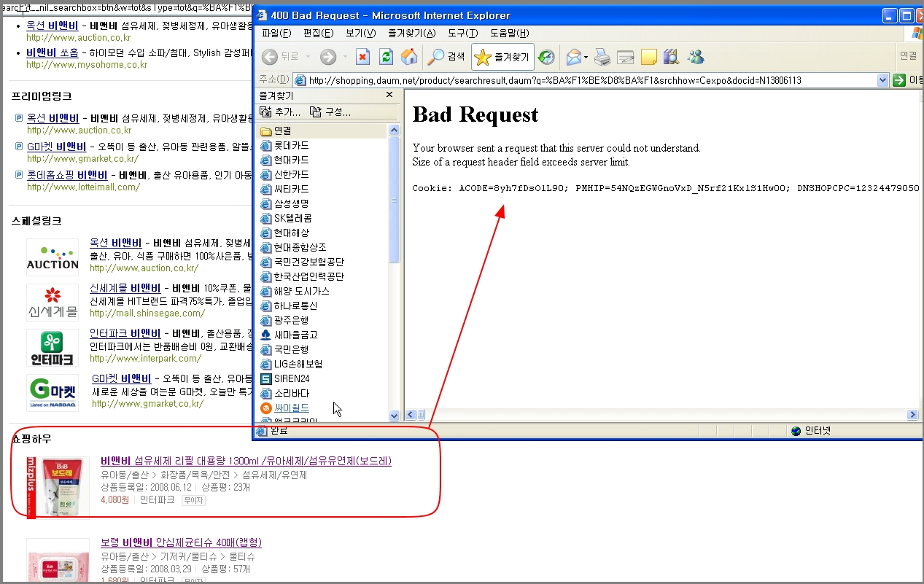Go to the home page via house icon

pyautogui.click(x=409, y=57)
